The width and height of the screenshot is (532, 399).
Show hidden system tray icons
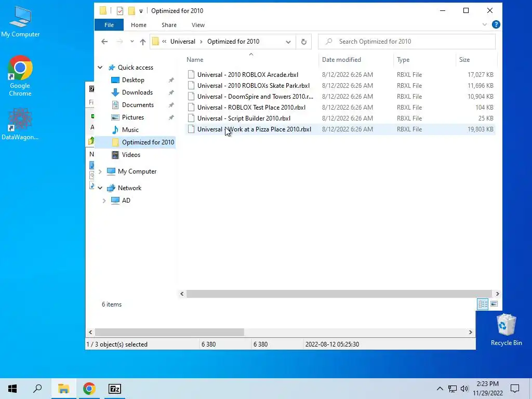point(440,389)
